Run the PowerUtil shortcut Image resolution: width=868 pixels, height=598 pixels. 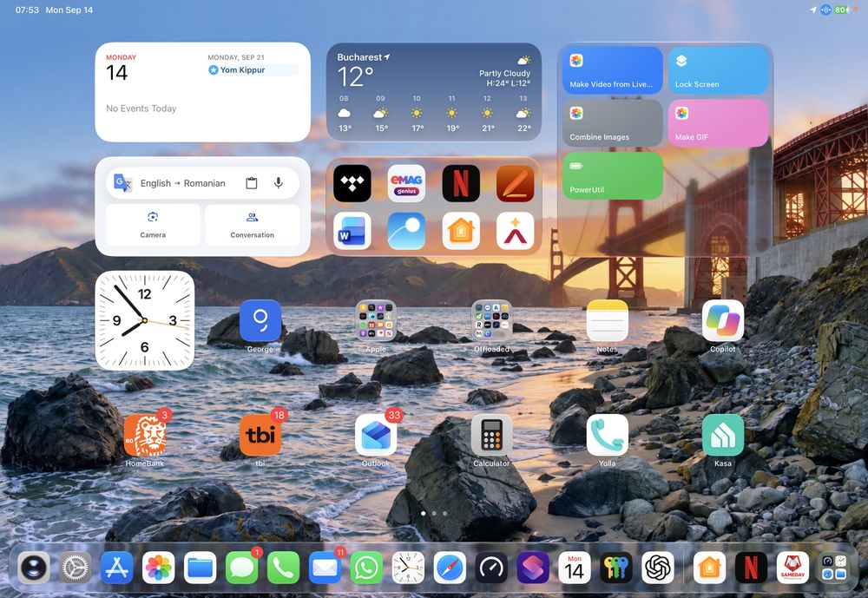[x=612, y=175]
